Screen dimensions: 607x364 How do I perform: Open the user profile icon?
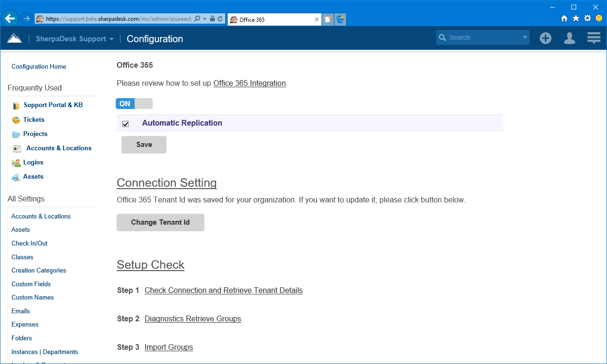coord(569,38)
